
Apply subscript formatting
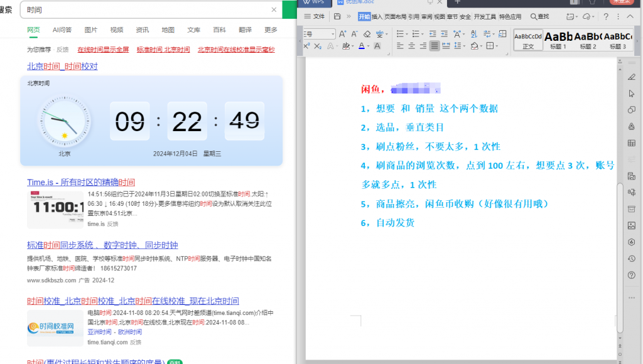tap(318, 46)
